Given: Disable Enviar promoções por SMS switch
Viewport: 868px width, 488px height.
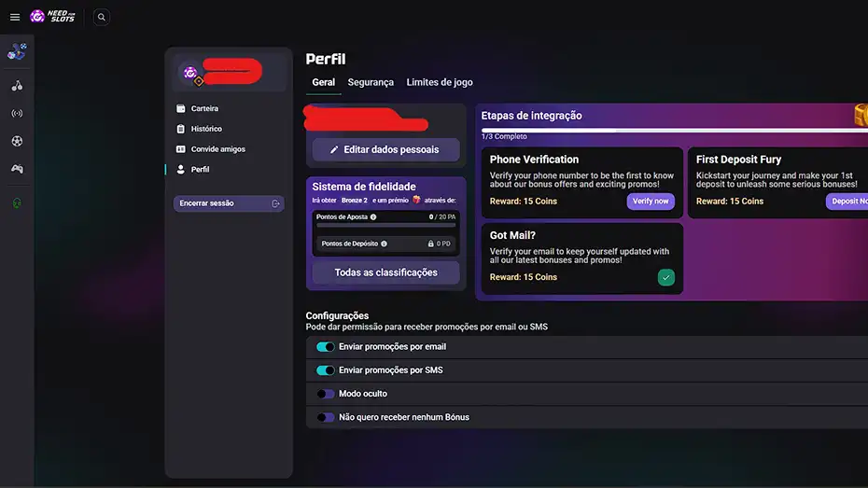Looking at the screenshot, I should click(326, 370).
